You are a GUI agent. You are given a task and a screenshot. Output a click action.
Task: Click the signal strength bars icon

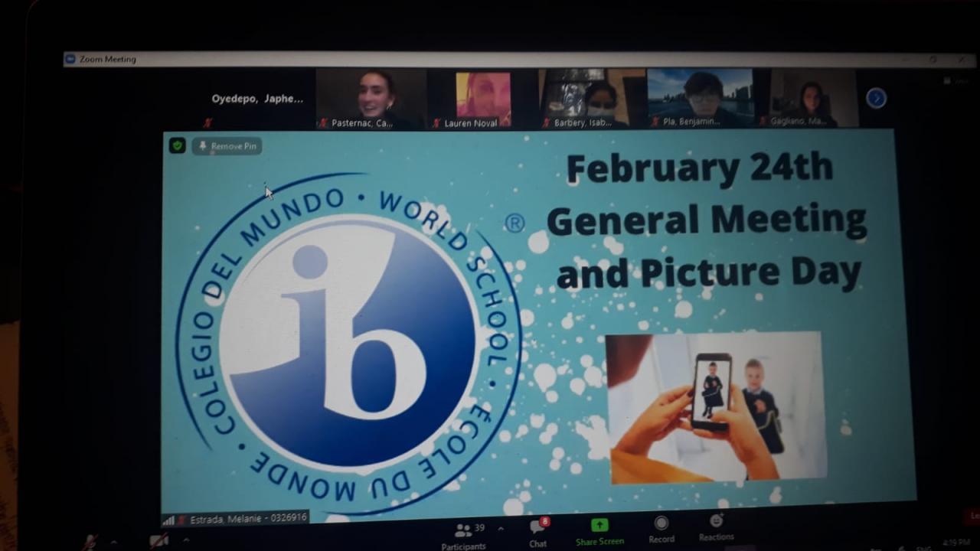coord(168,520)
